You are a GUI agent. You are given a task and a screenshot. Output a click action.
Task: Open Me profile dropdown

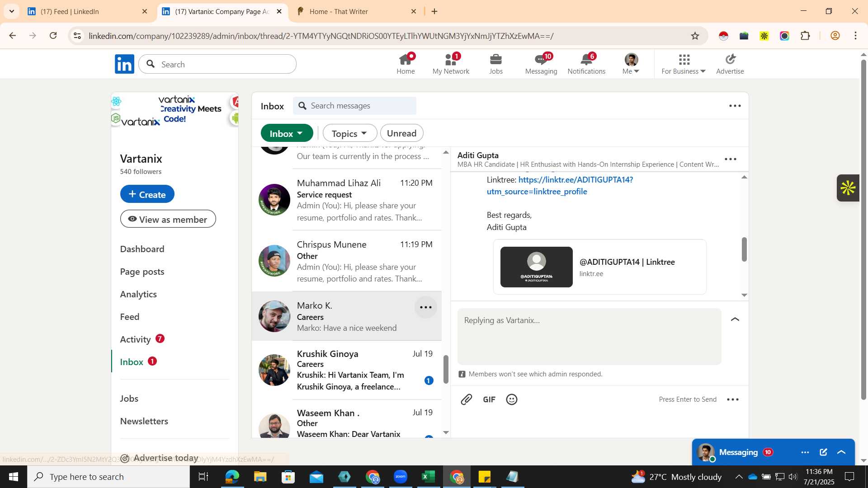631,64
